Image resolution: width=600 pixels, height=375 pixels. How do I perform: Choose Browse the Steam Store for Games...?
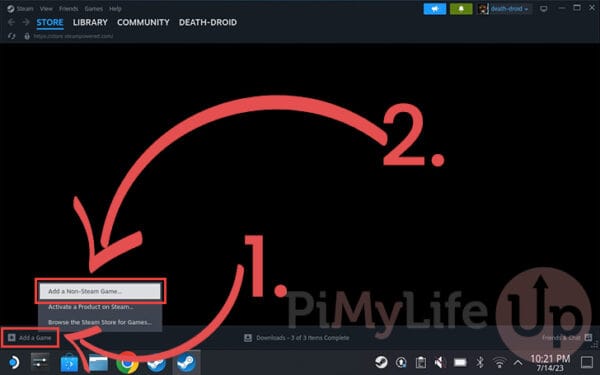pyautogui.click(x=100, y=322)
